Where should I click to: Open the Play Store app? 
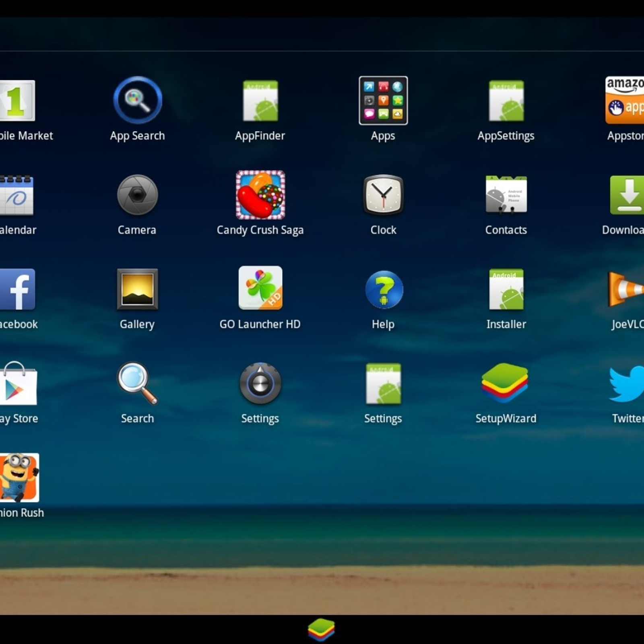pos(19,383)
